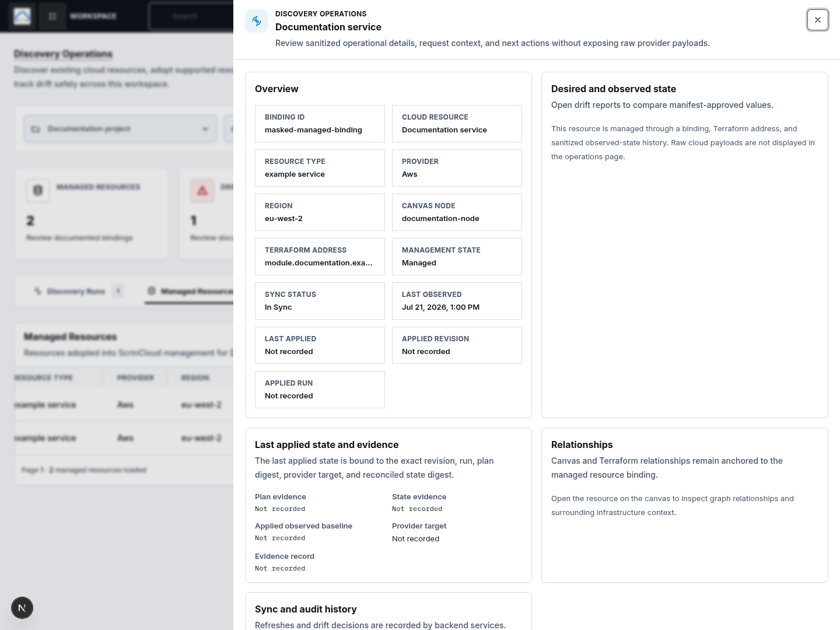
Task: Close the Documentation service panel
Action: [818, 20]
